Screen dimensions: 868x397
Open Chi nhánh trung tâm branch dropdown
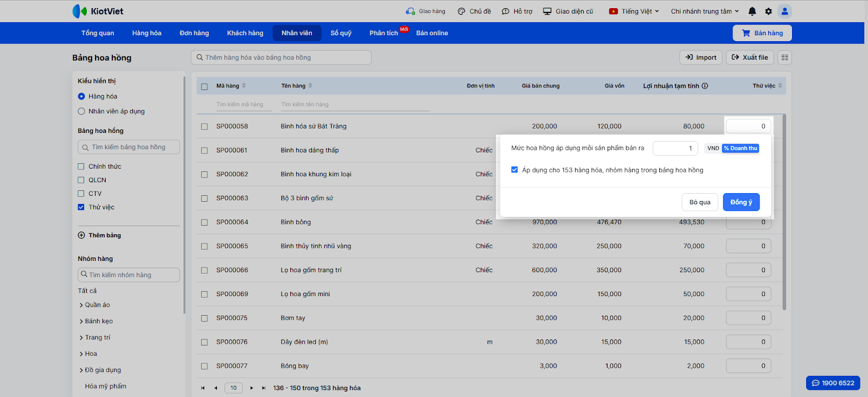[704, 11]
